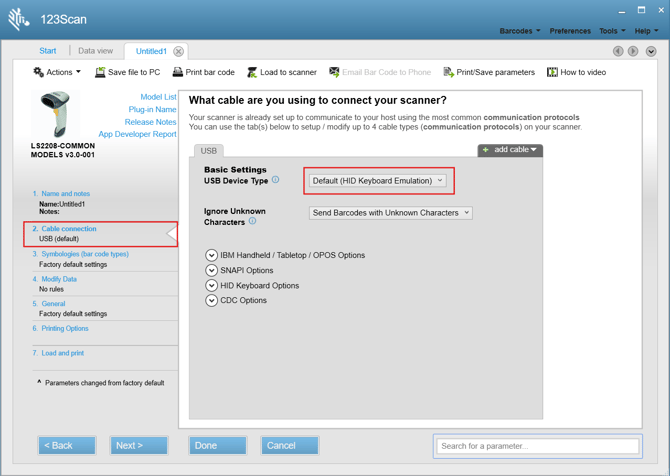Screen dimensions: 670x476
Task: Open Ignore Unknown Characters dropdown
Action: [390, 213]
